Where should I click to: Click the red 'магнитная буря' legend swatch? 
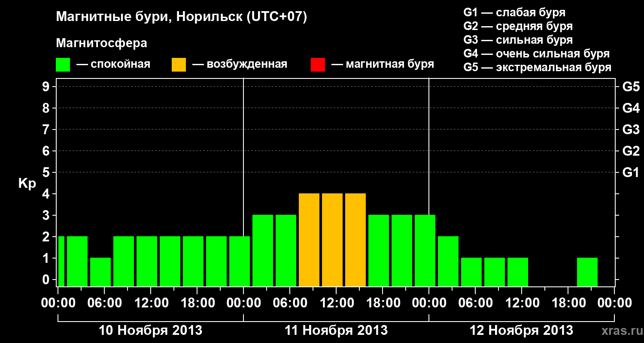318,65
